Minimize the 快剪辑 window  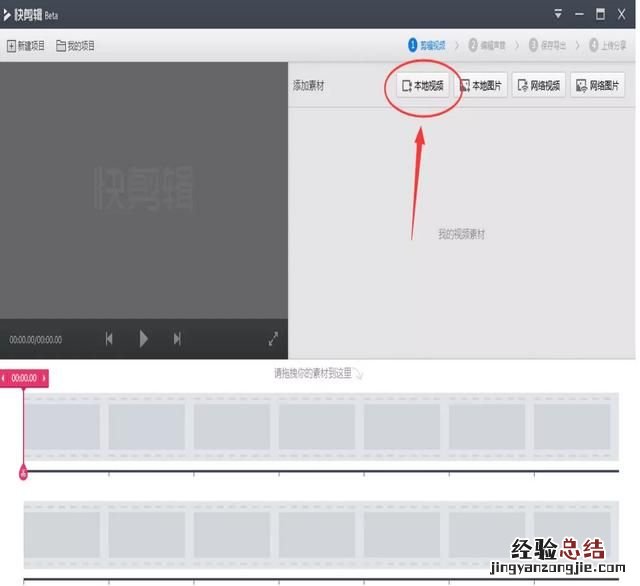pos(579,14)
